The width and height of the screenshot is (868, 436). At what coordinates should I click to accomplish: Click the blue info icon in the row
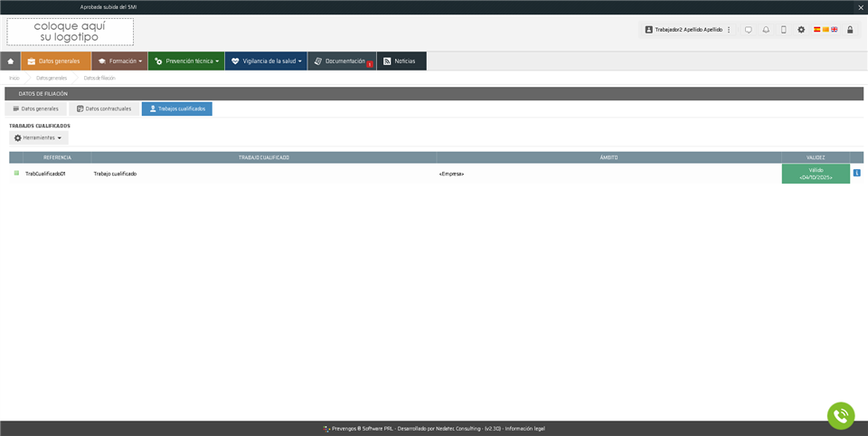(856, 174)
